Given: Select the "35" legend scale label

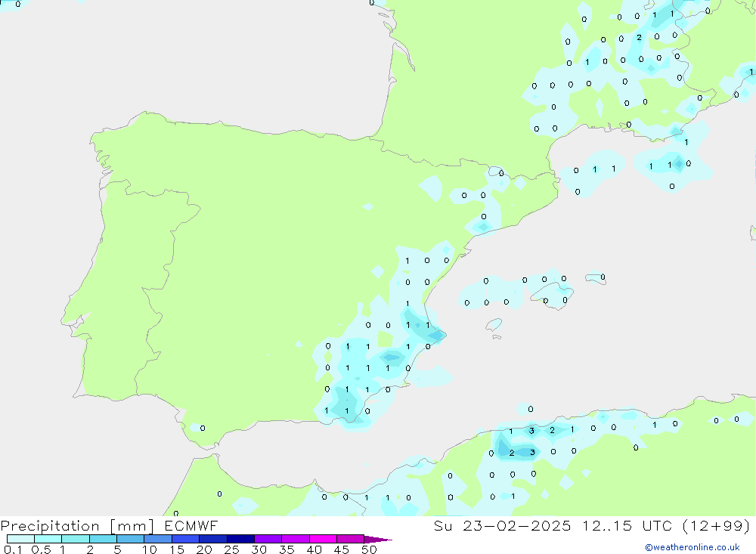Looking at the screenshot, I should point(287,549).
